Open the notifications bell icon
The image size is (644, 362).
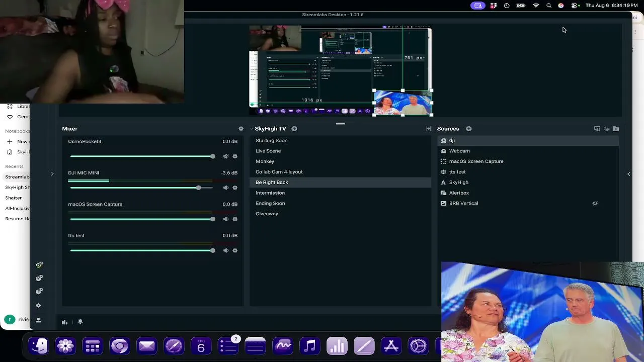[80, 322]
